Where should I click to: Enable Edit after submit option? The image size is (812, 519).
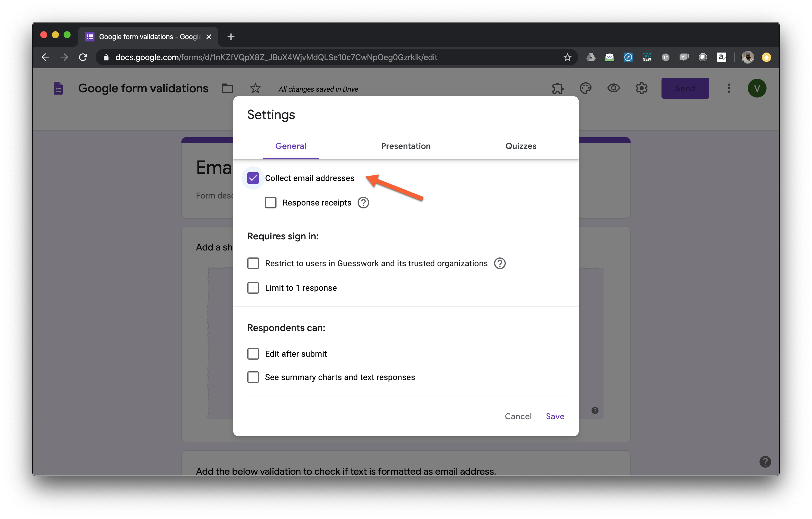(253, 354)
